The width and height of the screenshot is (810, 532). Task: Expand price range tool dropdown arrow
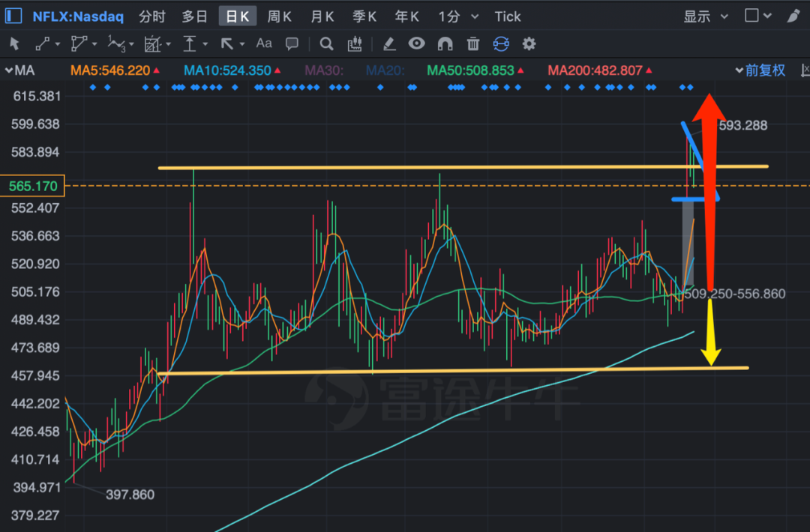(205, 44)
